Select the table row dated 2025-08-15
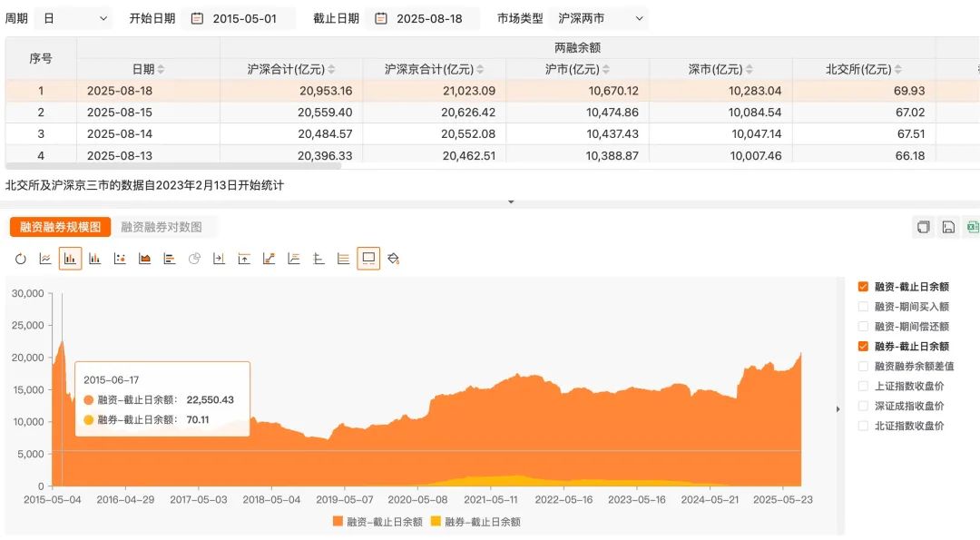This screenshot has height=540, width=980. 493,113
